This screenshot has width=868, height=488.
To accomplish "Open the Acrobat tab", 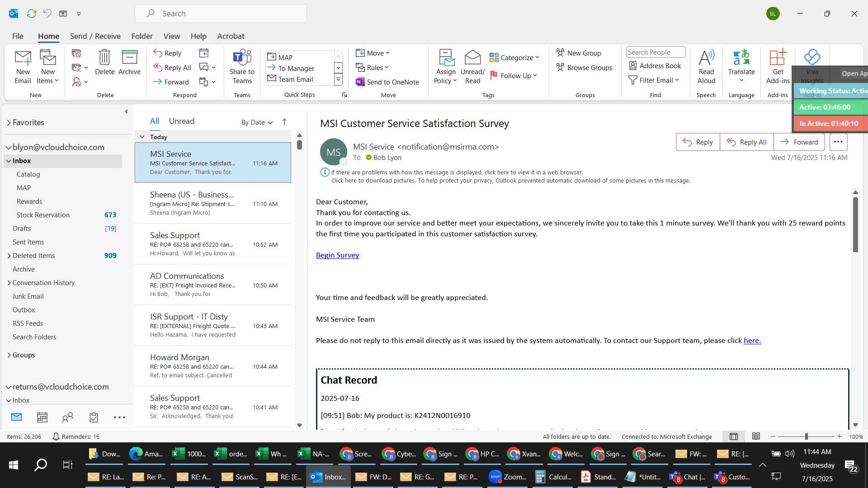I will (x=231, y=36).
